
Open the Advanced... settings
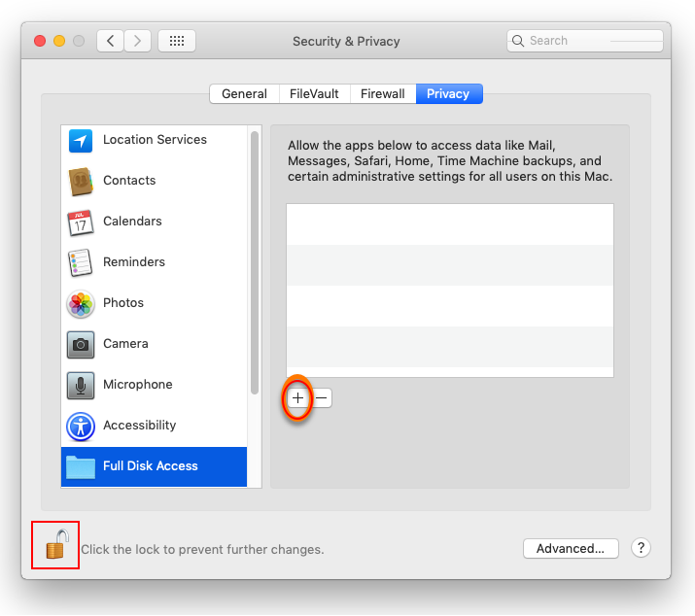coord(571,548)
